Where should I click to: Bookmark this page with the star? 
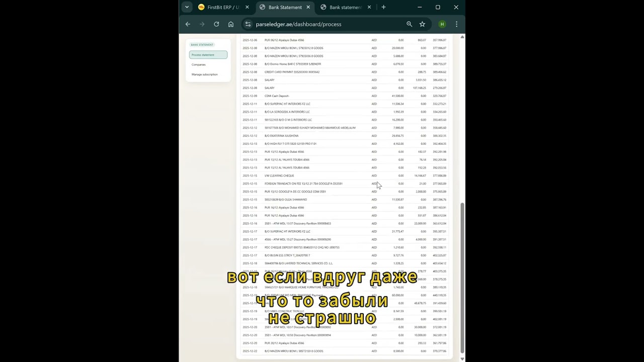422,24
